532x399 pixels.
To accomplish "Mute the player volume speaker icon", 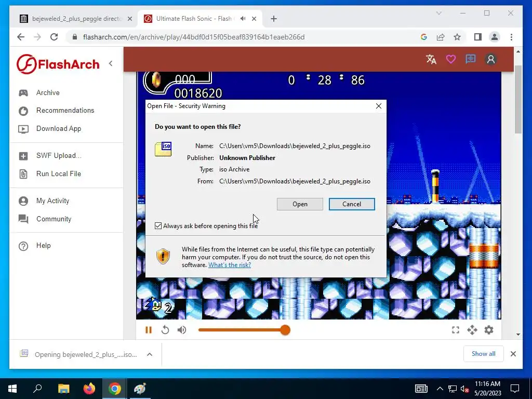I will click(182, 330).
